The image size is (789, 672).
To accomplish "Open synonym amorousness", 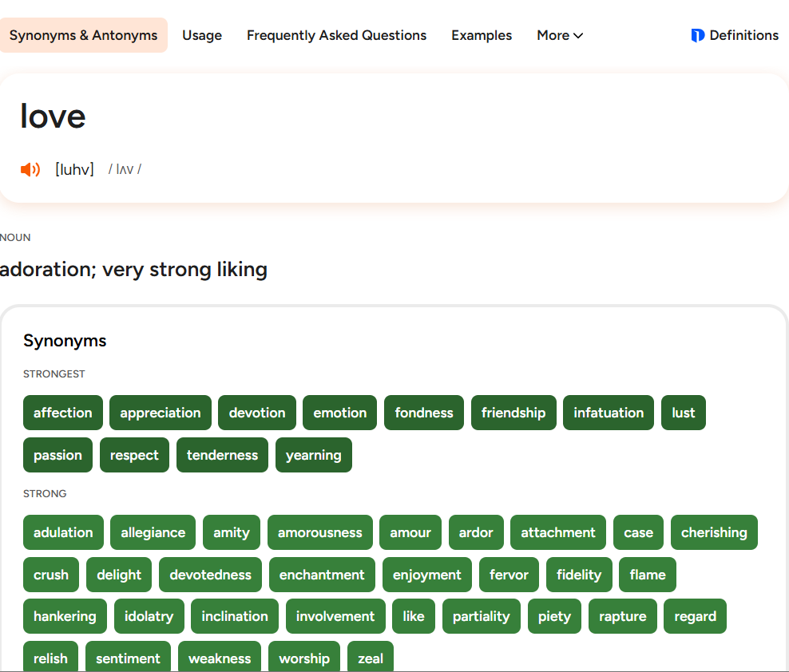I will point(320,532).
